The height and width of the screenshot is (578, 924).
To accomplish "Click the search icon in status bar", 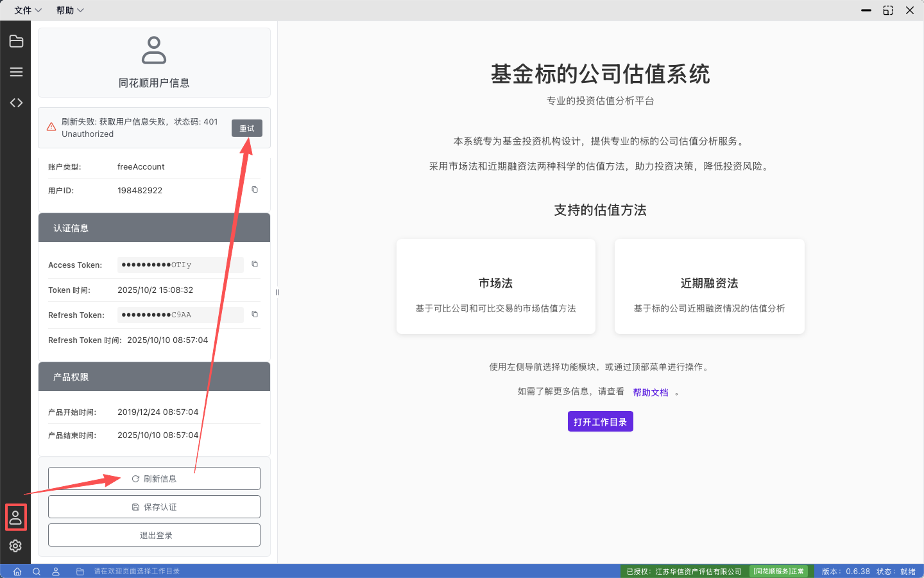I will (37, 572).
